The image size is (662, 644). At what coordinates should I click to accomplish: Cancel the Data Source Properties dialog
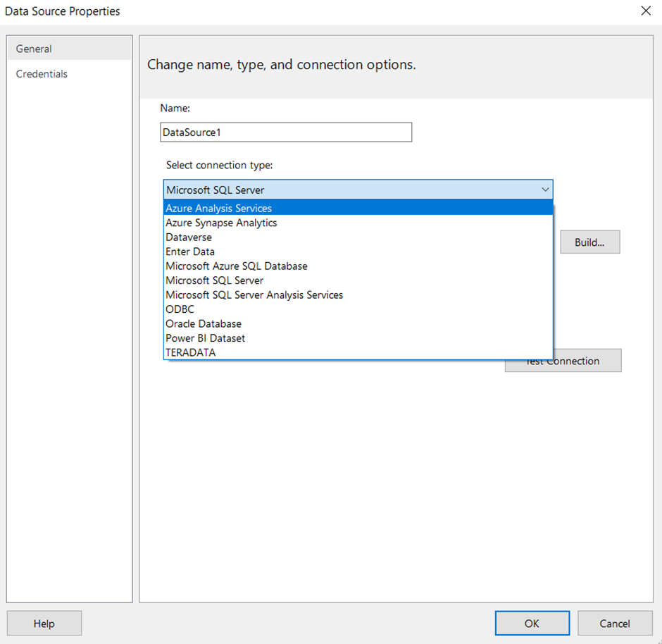615,623
